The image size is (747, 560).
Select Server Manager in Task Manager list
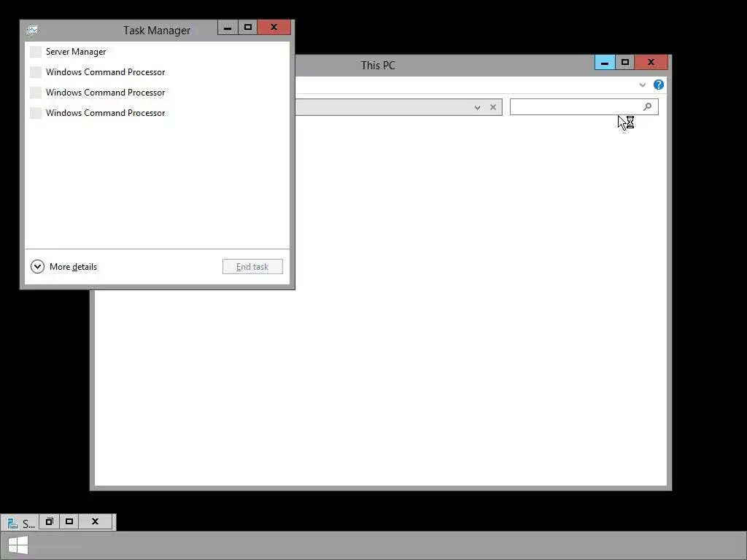coord(157,52)
